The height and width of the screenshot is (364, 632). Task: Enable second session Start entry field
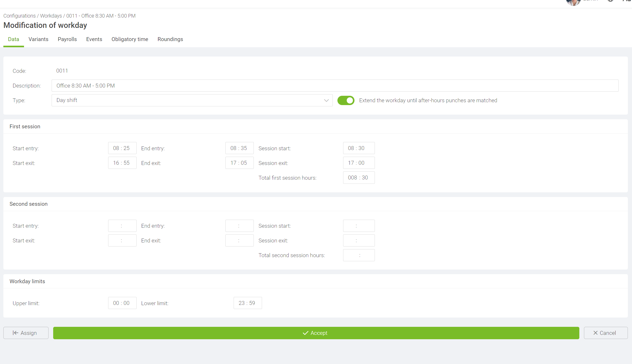[x=121, y=226]
